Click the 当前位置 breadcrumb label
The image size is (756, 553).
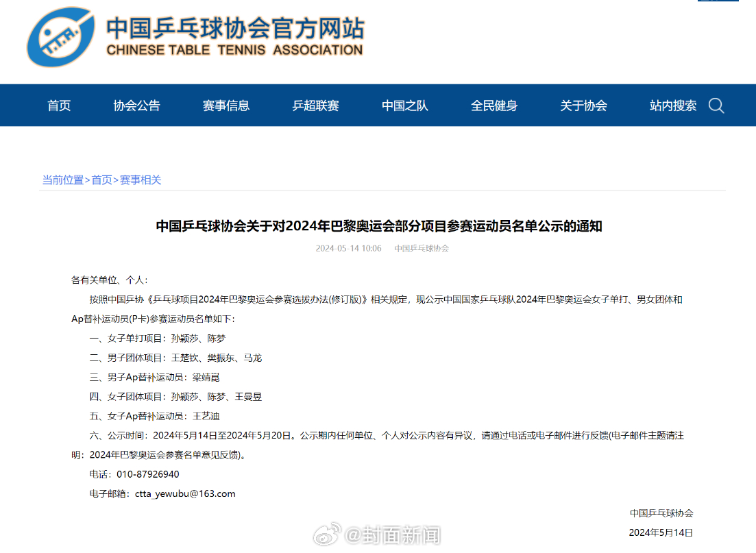[x=62, y=180]
